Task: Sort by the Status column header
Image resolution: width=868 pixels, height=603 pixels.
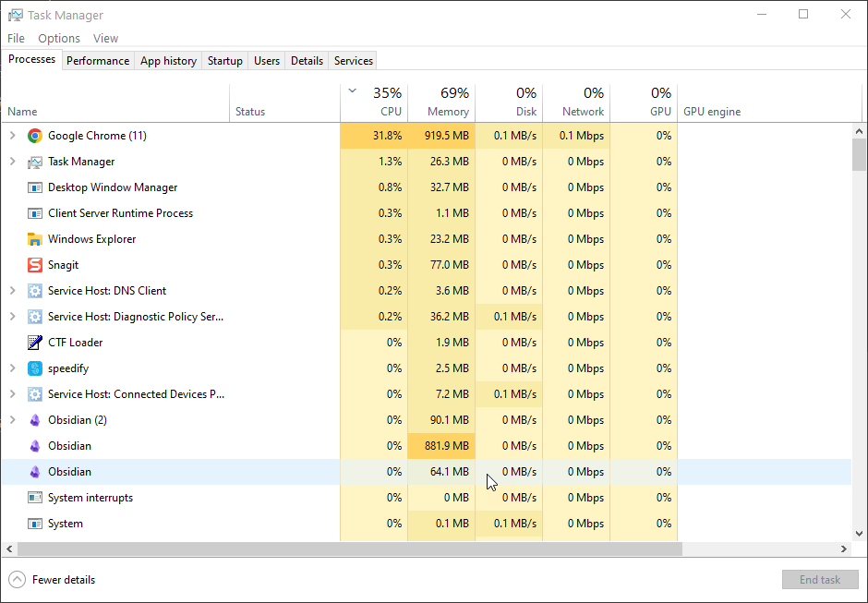Action: point(284,103)
